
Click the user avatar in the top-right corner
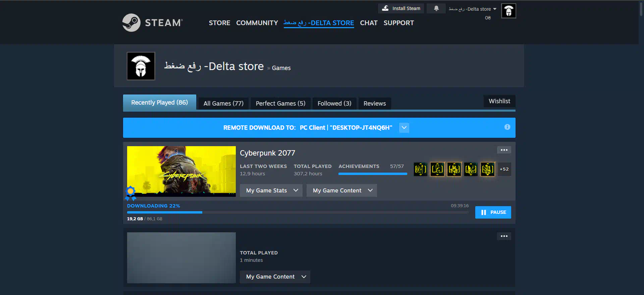508,11
